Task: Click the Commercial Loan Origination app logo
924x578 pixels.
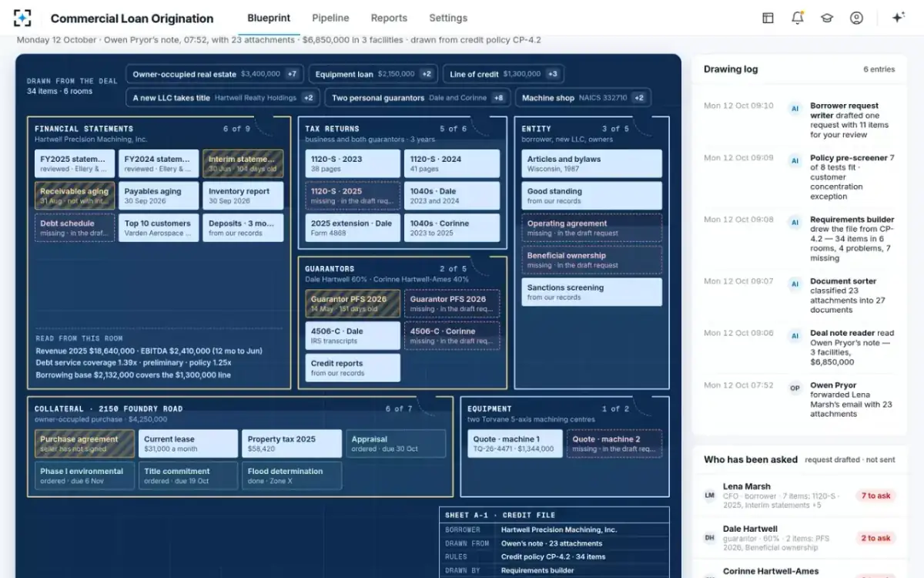Action: click(22, 18)
